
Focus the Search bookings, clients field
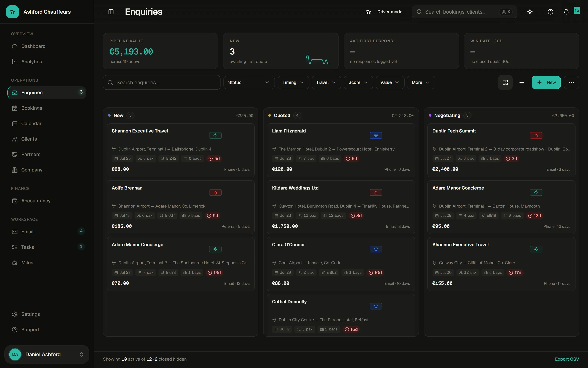[x=464, y=12]
